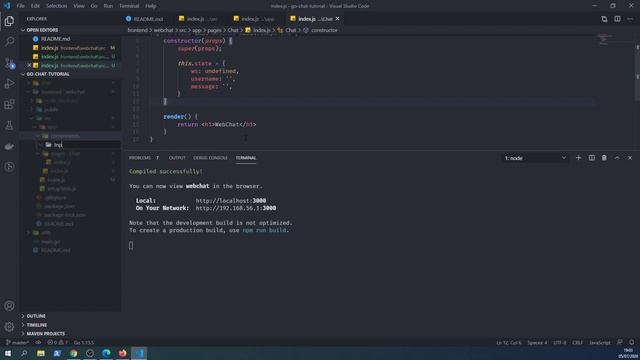The width and height of the screenshot is (640, 360).
Task: Click http://localhost:3000 link in terminal
Action: (231, 201)
